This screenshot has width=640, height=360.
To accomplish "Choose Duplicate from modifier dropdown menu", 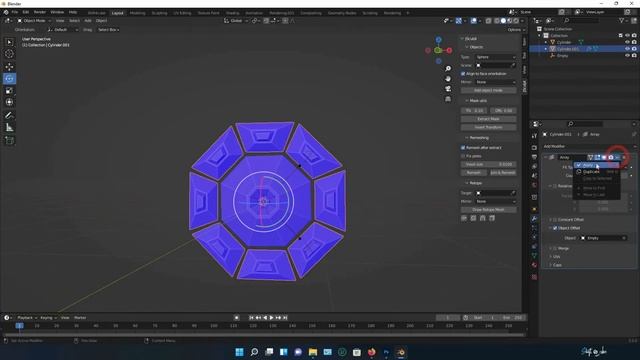I will [x=596, y=172].
